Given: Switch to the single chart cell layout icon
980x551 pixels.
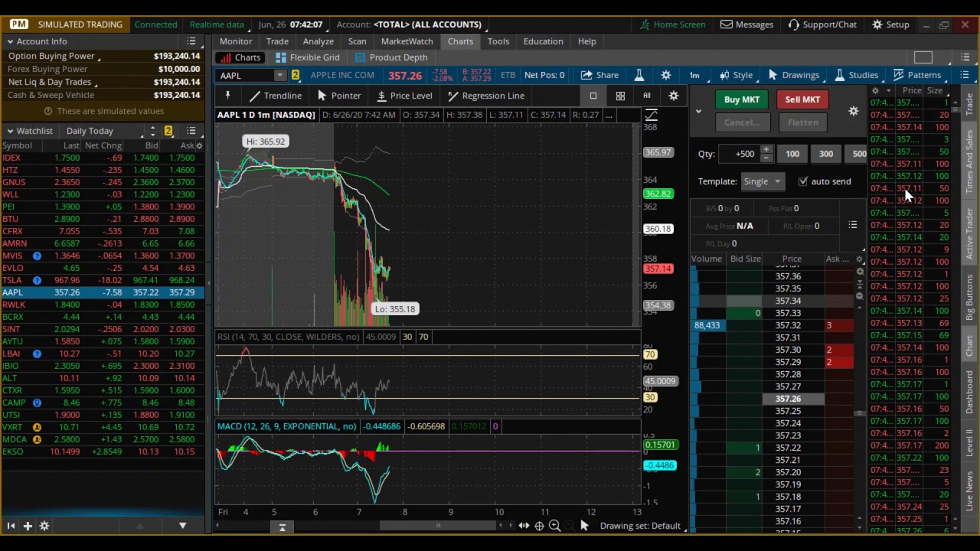Looking at the screenshot, I should click(x=593, y=96).
